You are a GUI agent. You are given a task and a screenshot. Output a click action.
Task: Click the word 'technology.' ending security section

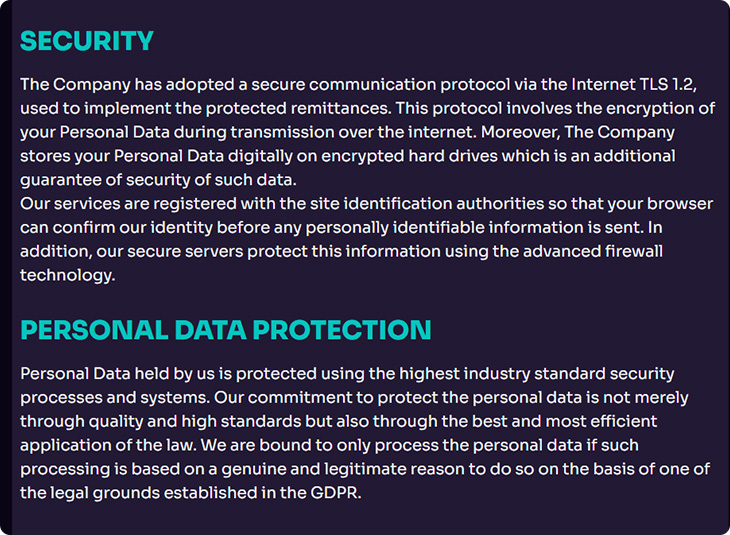(x=68, y=275)
